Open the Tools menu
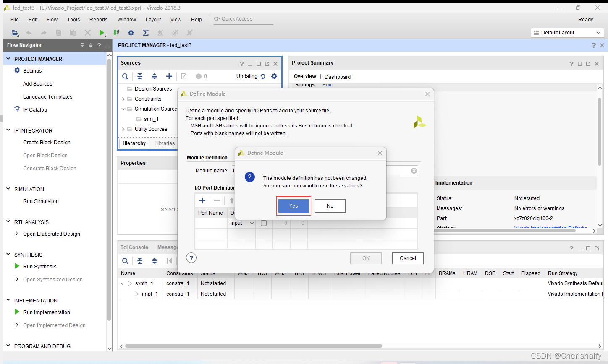The height and width of the screenshot is (364, 608). [x=73, y=20]
